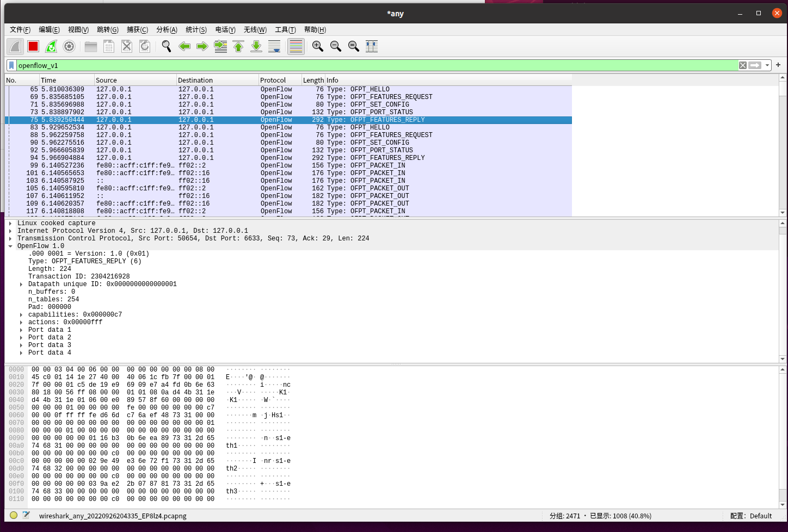The height and width of the screenshot is (532, 788).
Task: Jump to the first packet
Action: pyautogui.click(x=238, y=47)
